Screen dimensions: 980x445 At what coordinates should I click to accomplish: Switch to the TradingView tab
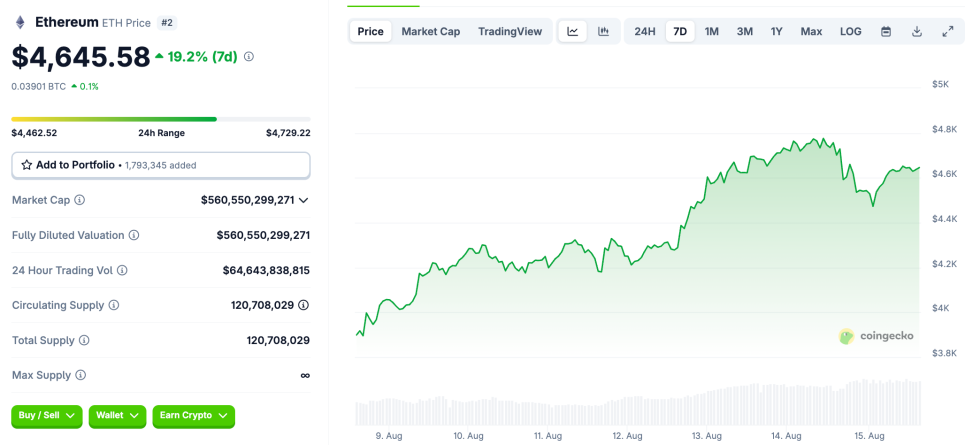click(x=510, y=32)
